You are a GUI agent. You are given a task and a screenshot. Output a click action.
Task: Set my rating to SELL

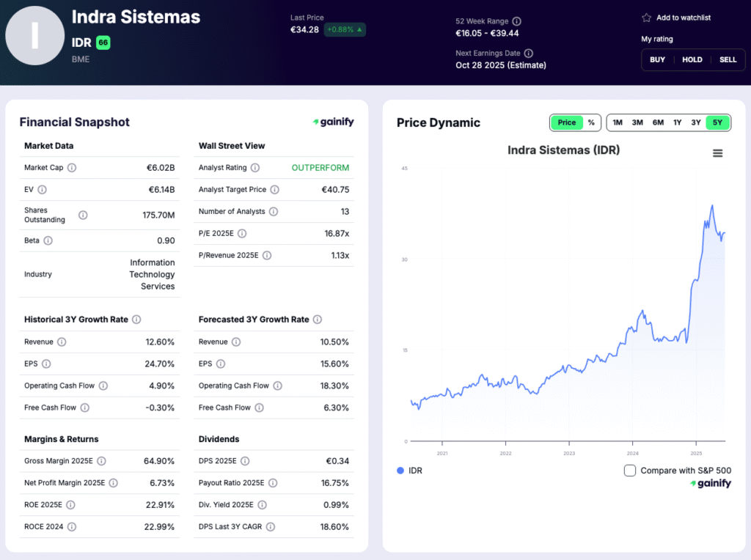tap(728, 59)
